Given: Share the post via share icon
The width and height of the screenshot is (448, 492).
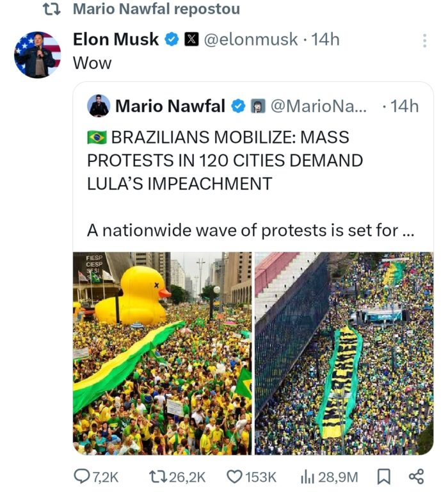Looking at the screenshot, I should [416, 476].
